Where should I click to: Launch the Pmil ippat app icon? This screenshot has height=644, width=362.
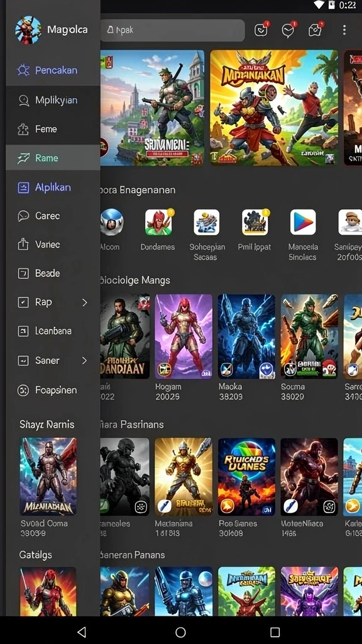(255, 222)
